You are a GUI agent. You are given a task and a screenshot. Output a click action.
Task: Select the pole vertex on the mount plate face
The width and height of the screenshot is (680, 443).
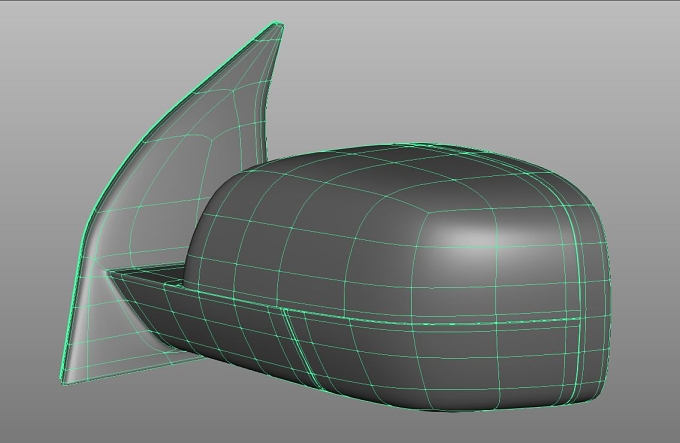point(212,140)
